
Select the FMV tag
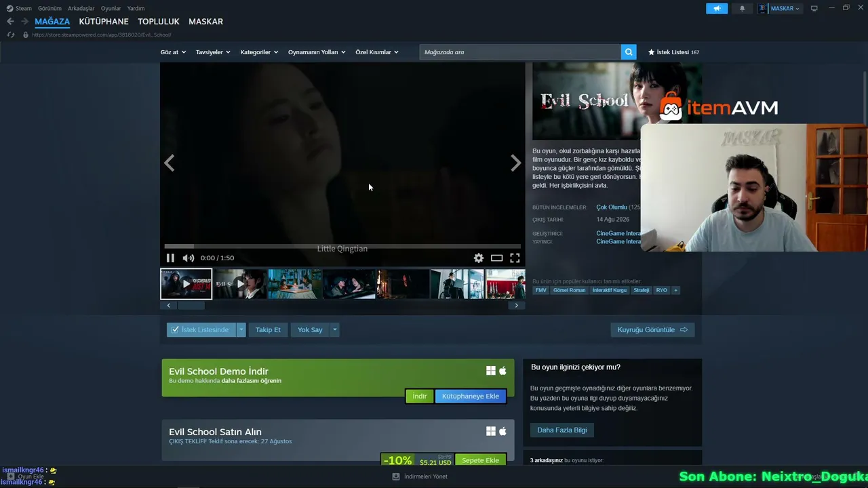[541, 290]
